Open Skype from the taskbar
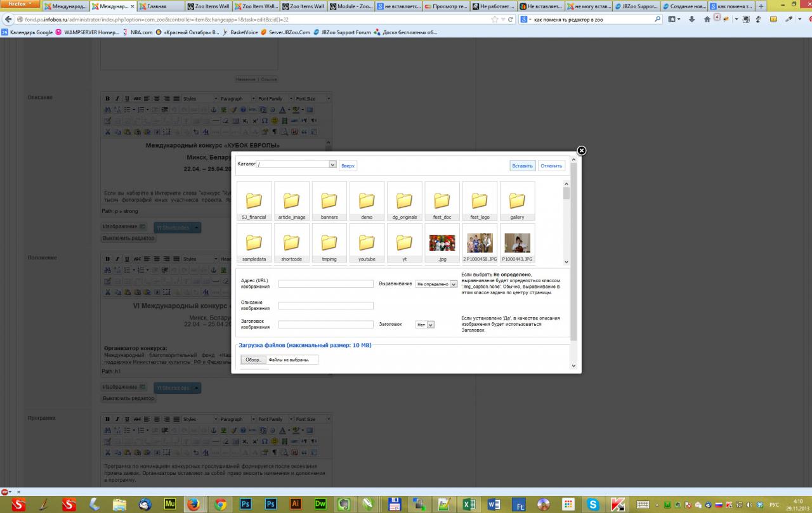Screen dimensions: 812x513 593,504
